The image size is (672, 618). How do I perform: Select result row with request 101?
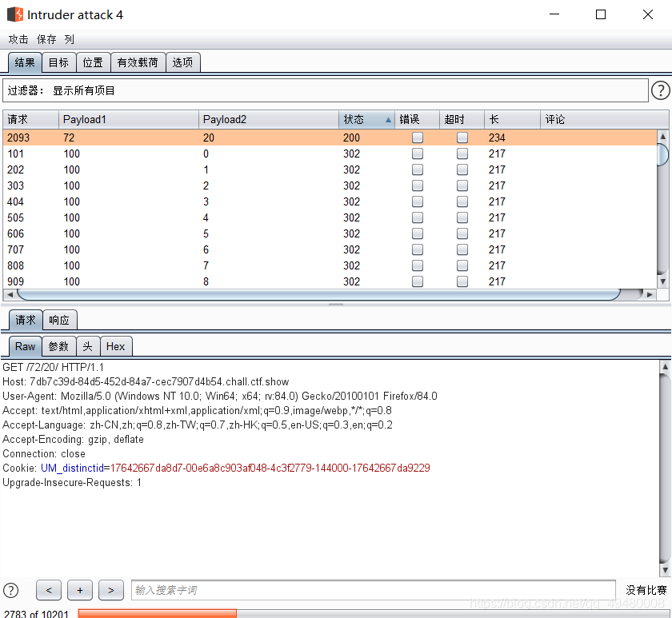pos(330,154)
